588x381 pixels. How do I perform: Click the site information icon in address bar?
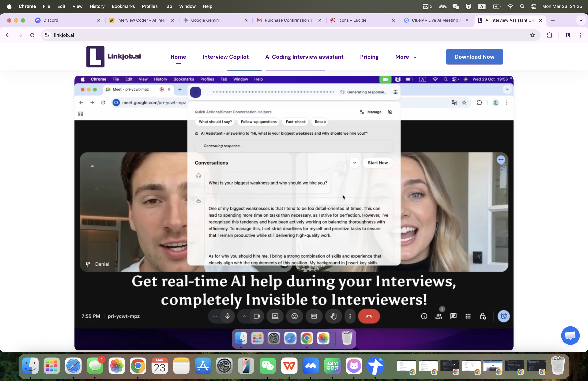point(47,35)
